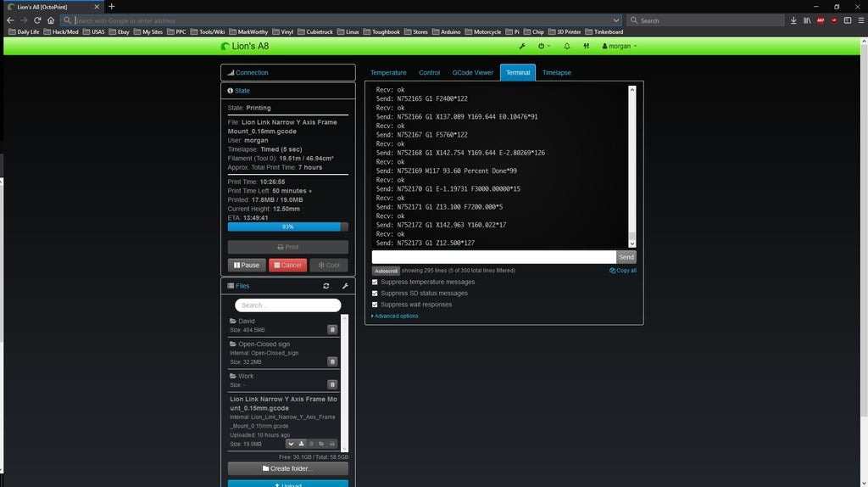Open the GCode Viewer tab
This screenshot has width=868, height=487.
[472, 73]
